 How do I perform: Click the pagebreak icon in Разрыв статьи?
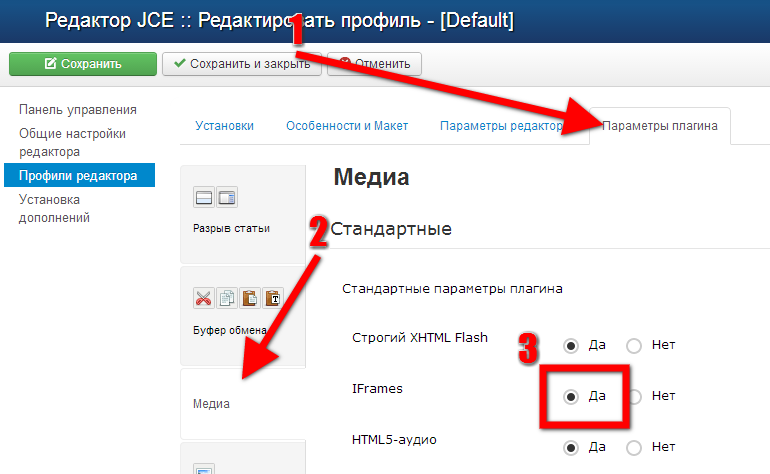204,197
